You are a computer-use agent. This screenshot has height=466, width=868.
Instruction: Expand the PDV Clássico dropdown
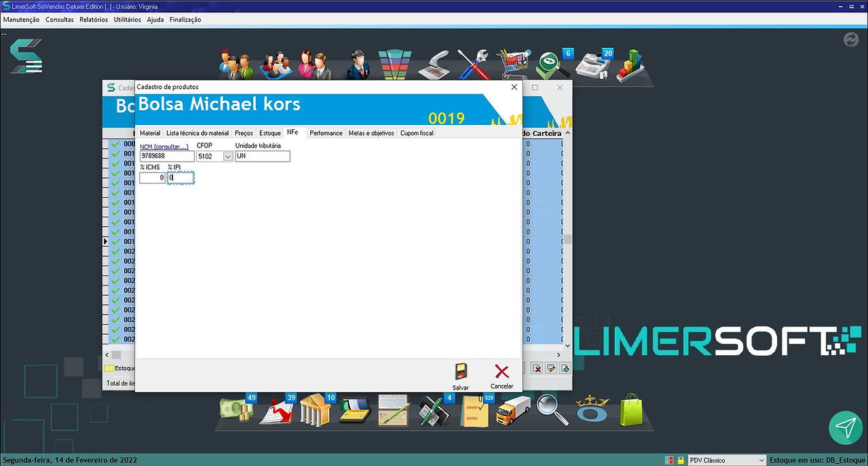pyautogui.click(x=761, y=461)
